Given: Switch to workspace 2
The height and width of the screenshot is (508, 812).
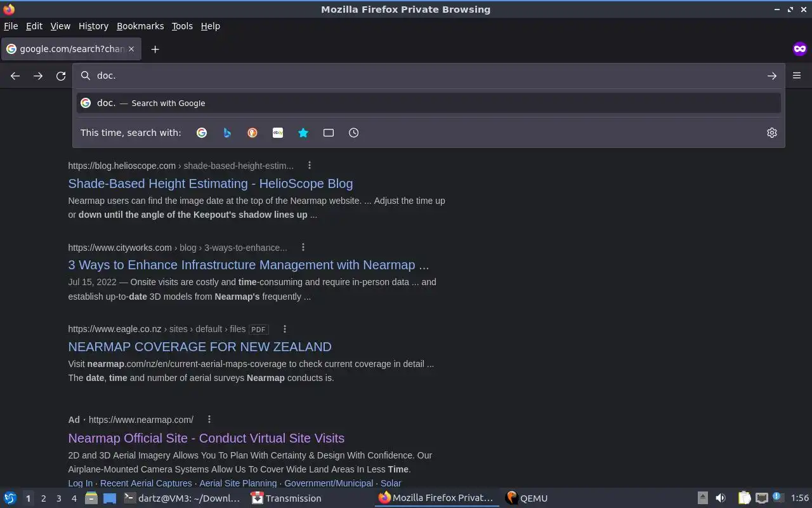Looking at the screenshot, I should (43, 498).
